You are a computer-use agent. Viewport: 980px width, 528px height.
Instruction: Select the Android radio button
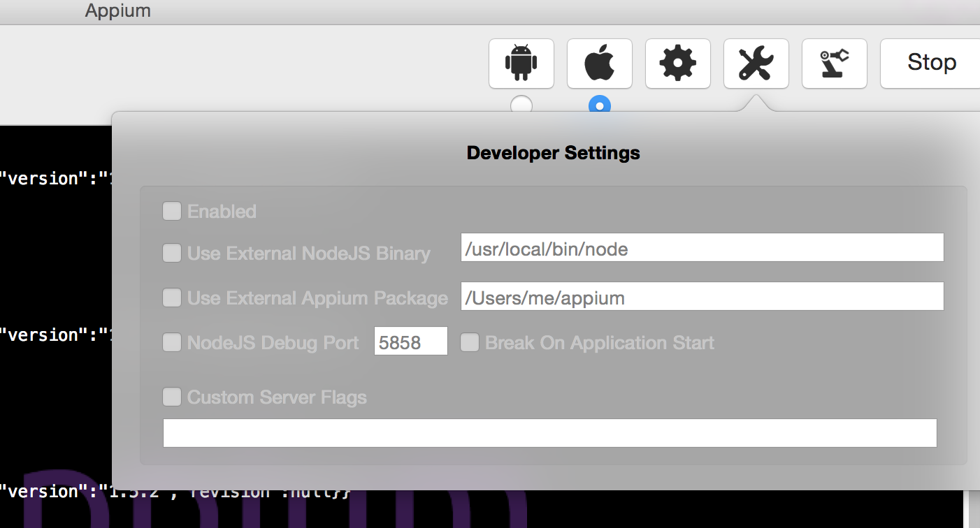tap(521, 105)
